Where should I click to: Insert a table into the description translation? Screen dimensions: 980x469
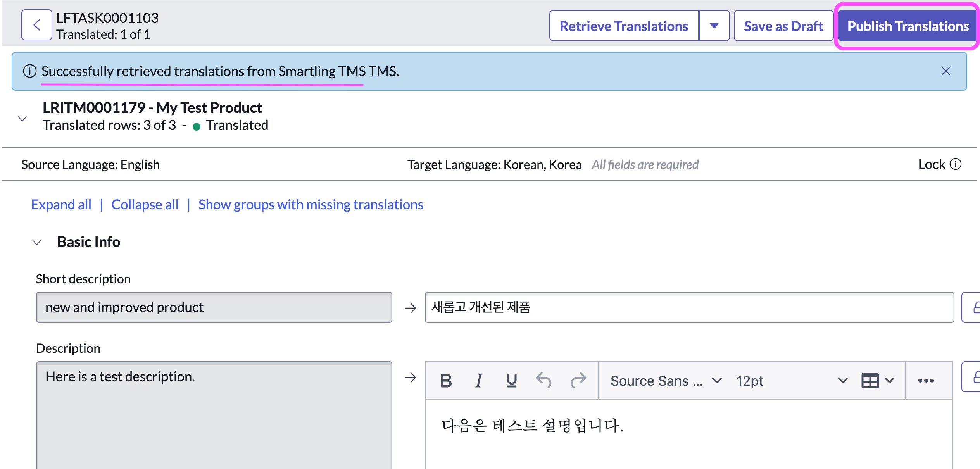pyautogui.click(x=871, y=381)
